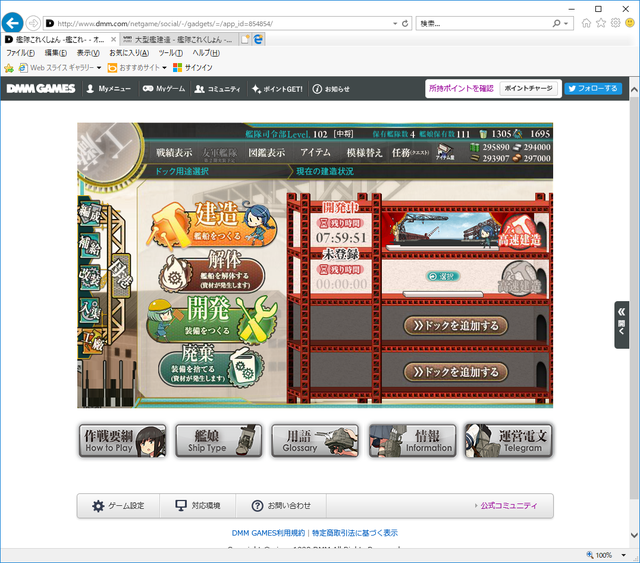The height and width of the screenshot is (563, 640).
Task: Click the 所持ポイントを確認 link
Action: tap(461, 89)
